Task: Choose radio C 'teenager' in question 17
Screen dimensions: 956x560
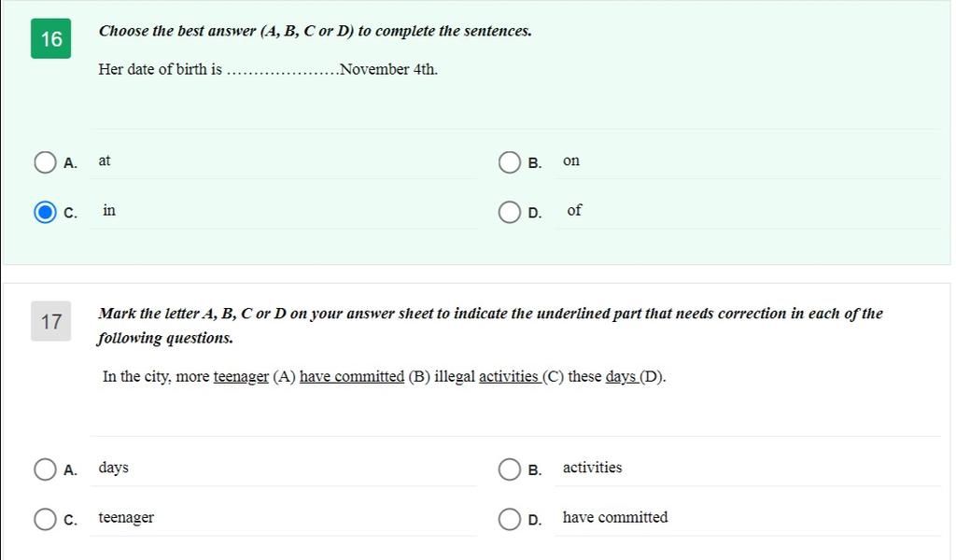Action: click(x=45, y=519)
